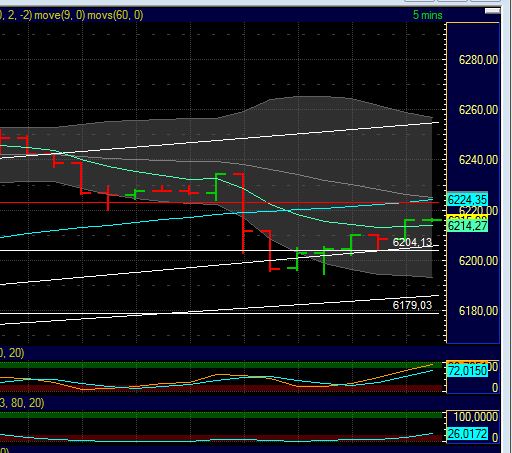Click the 6240,00 price axis label
This screenshot has height=453, width=512.
pos(478,160)
